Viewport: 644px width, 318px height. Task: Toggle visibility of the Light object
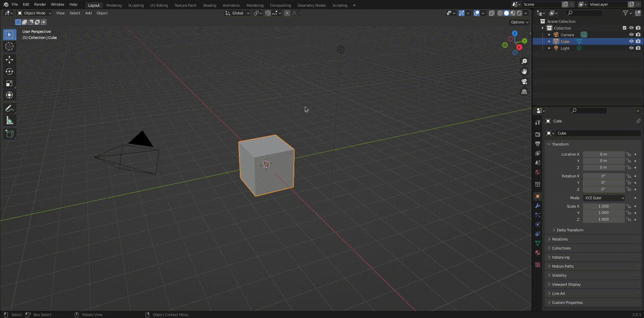coord(631,48)
